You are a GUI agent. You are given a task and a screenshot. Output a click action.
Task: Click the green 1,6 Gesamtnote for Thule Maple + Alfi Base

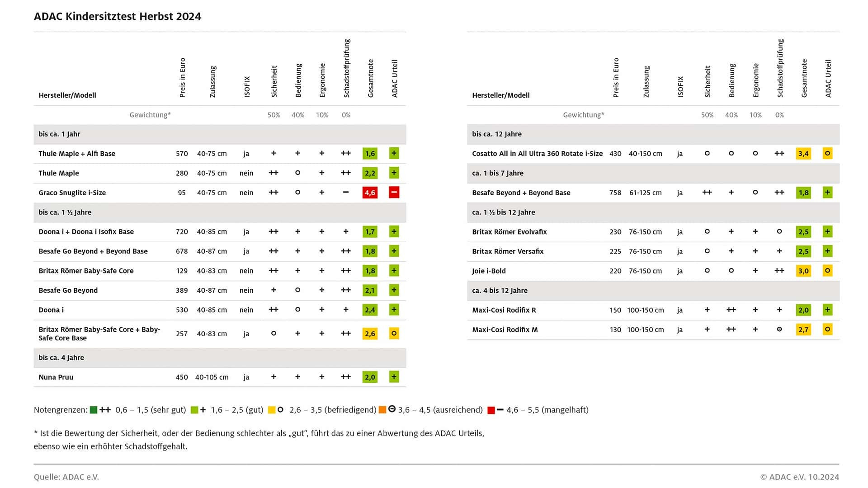point(370,154)
